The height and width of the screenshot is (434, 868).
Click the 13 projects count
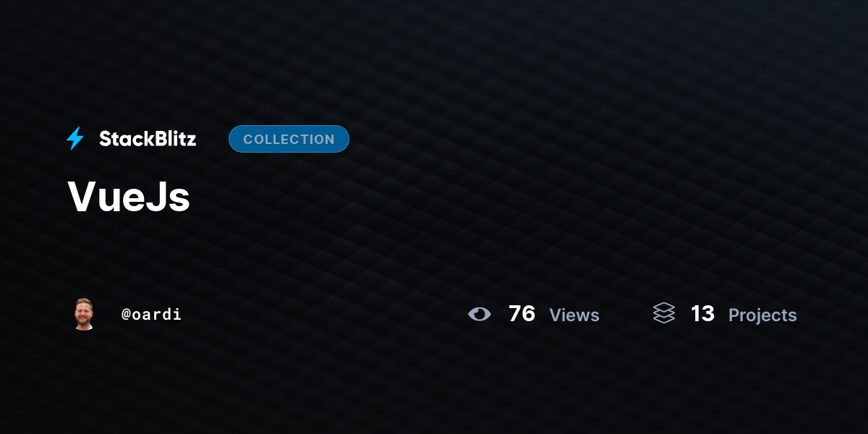click(702, 314)
